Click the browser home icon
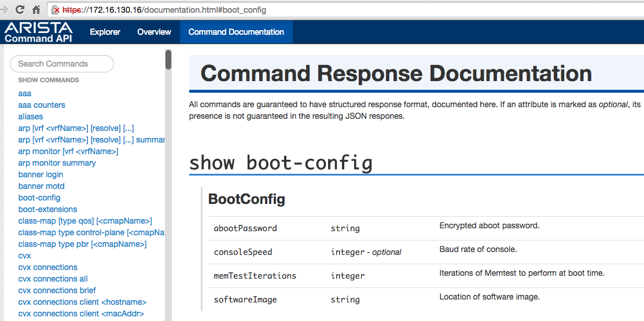The height and width of the screenshot is (321, 644). [36, 10]
